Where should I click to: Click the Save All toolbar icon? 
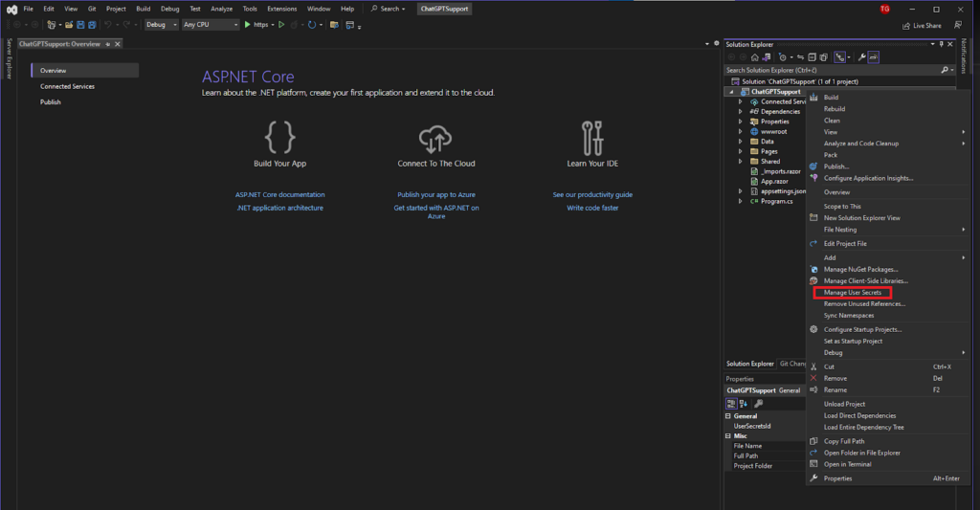click(92, 25)
